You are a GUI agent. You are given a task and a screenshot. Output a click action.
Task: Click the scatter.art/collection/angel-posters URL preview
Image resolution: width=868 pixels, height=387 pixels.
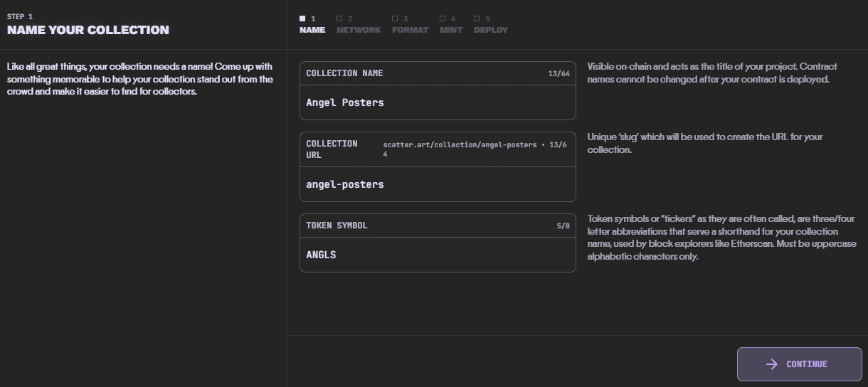point(460,145)
